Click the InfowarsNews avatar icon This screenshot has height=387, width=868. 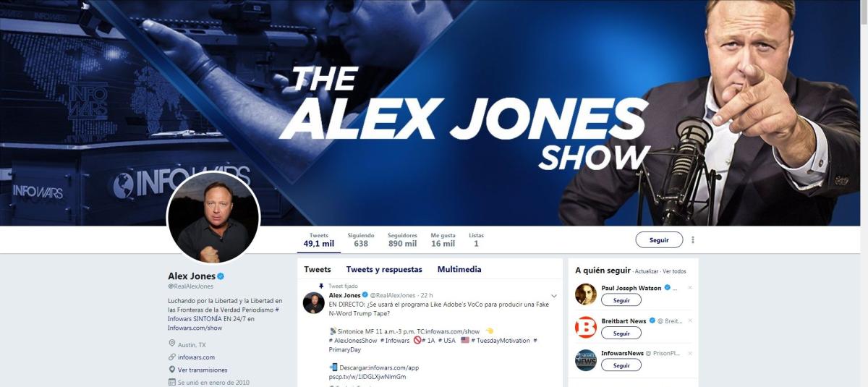coord(585,360)
